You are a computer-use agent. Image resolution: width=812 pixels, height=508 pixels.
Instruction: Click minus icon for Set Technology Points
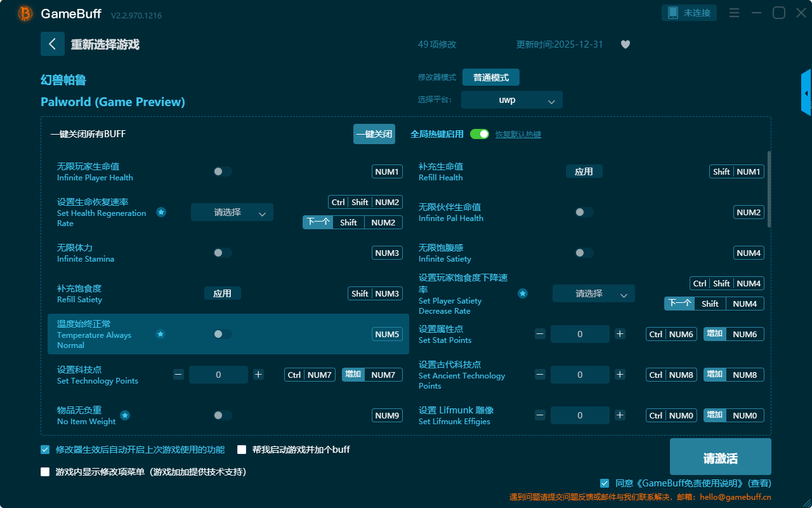pos(178,375)
